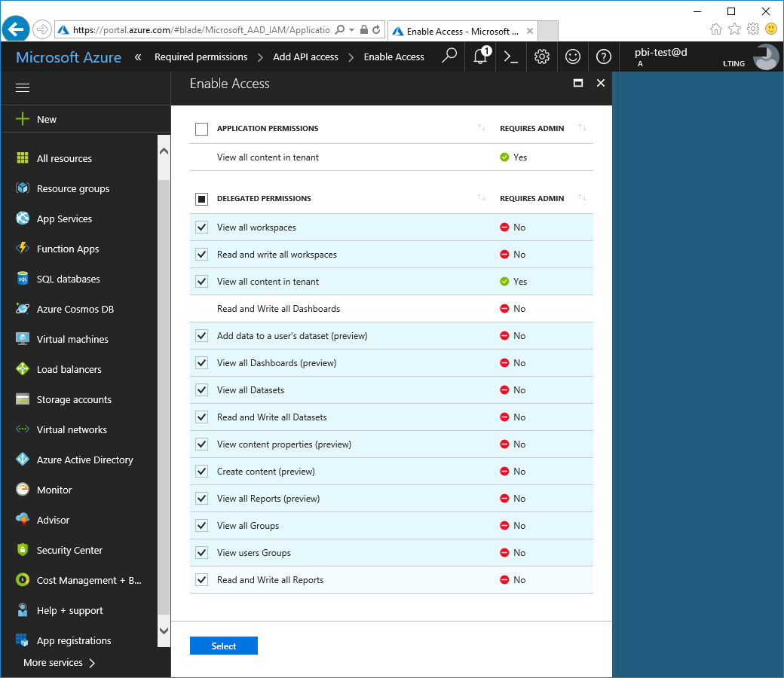784x678 pixels.
Task: Open the Advisor icon
Action: click(23, 520)
